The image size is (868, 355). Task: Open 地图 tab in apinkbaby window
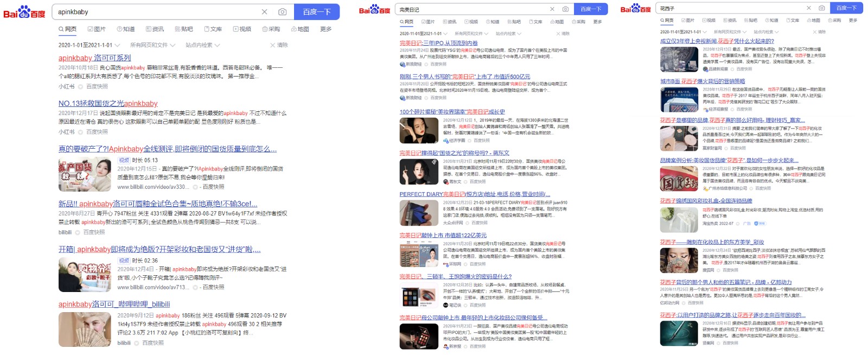pyautogui.click(x=300, y=29)
